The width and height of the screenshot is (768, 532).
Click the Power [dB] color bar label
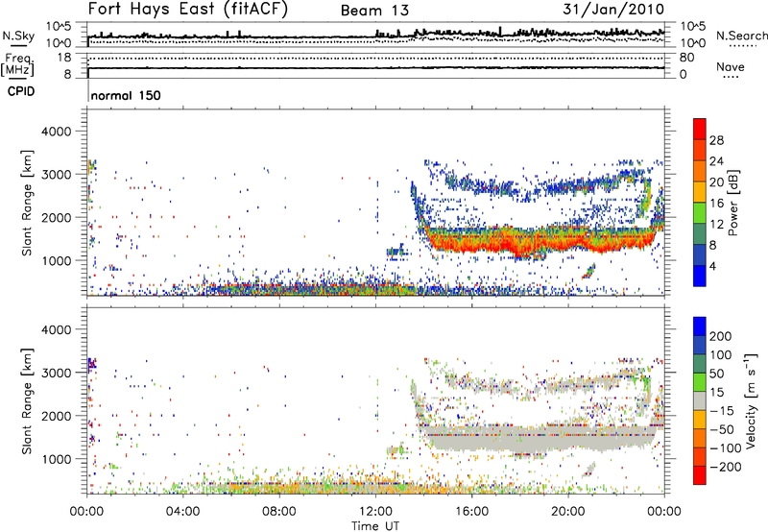click(732, 203)
